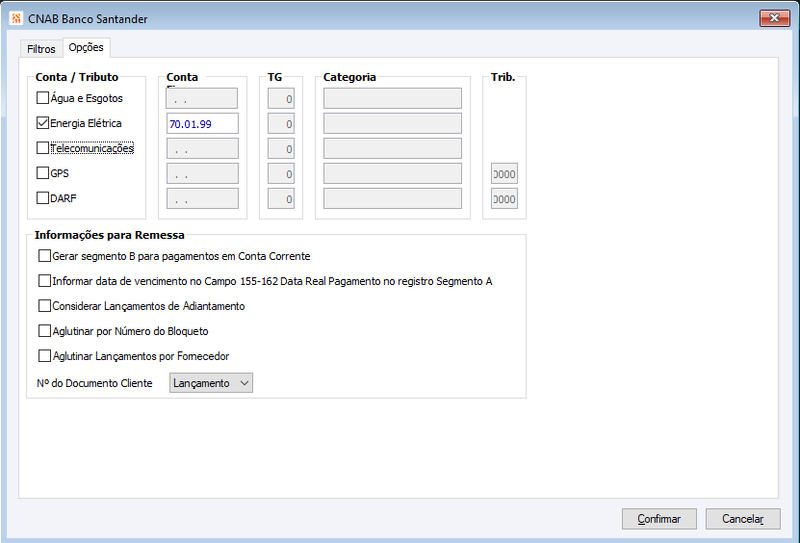Click the Cancelar button
Viewport: 800px width, 543px height.
click(743, 519)
